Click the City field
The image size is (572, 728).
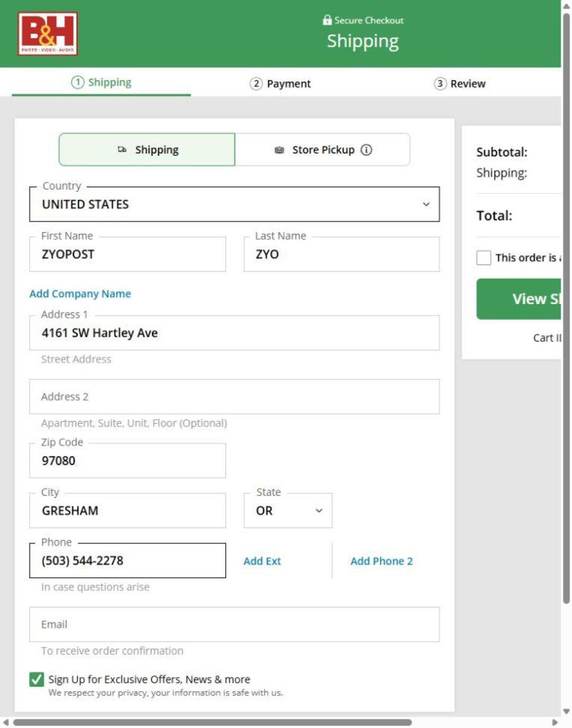pos(128,510)
